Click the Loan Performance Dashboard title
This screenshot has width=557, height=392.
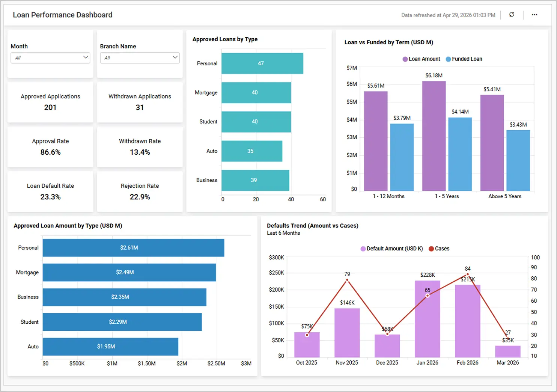point(63,15)
